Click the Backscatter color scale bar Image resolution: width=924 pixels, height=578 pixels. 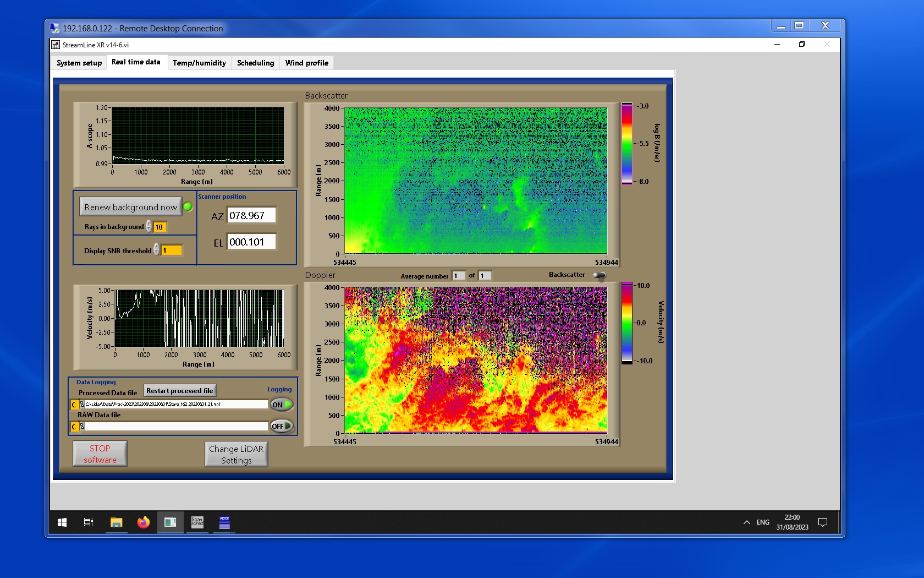click(x=626, y=143)
